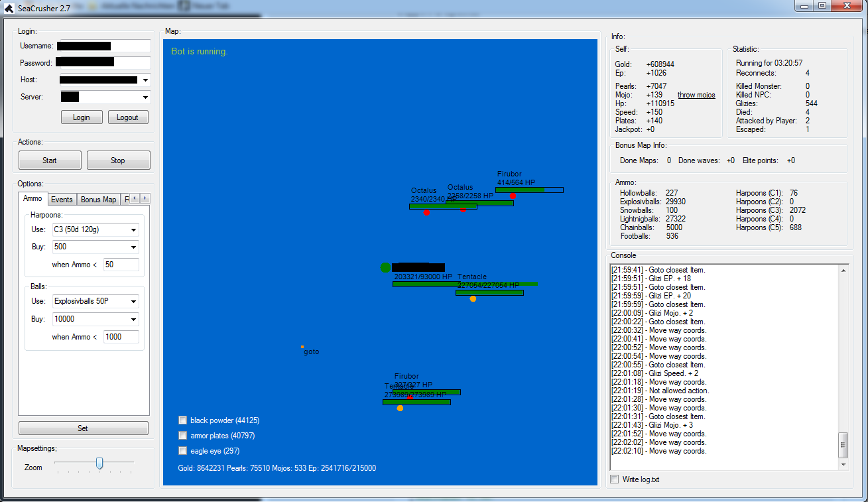Enable black powder (44125) checkbox

pyautogui.click(x=182, y=420)
